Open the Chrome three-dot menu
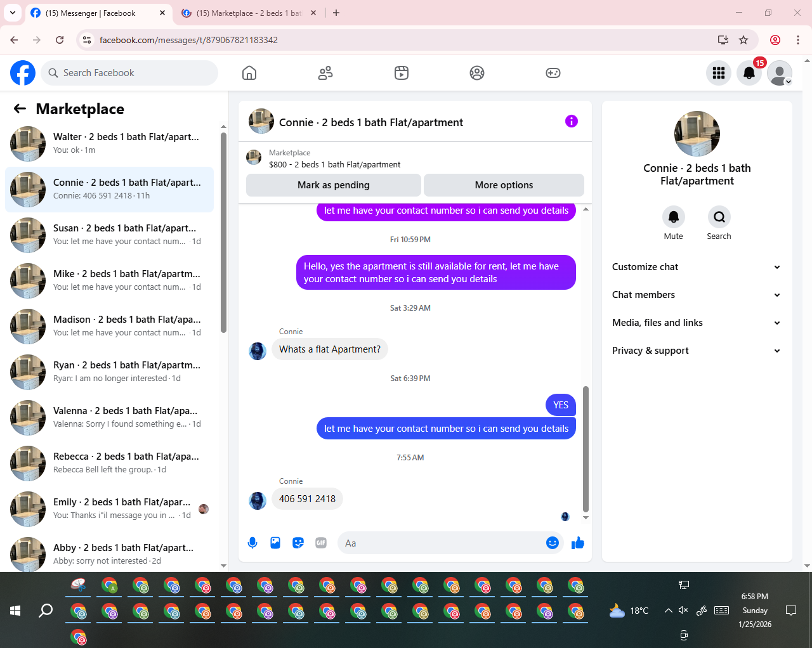The height and width of the screenshot is (648, 812). pos(798,40)
